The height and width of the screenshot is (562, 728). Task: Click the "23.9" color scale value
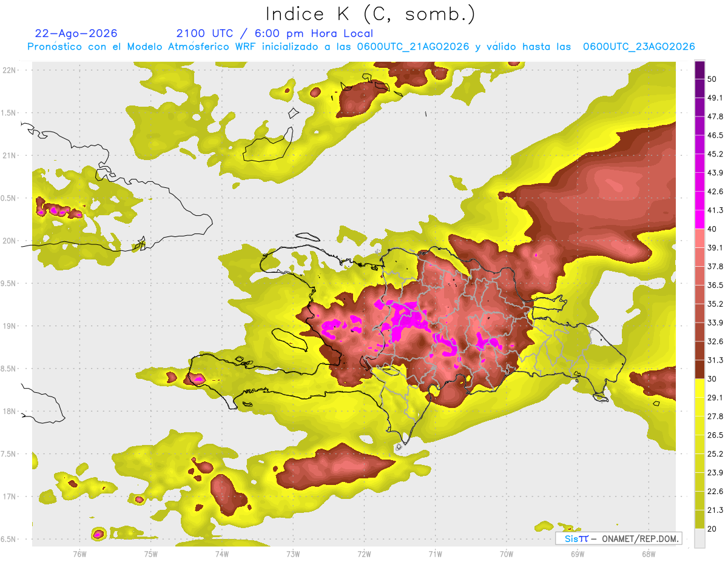click(x=715, y=472)
